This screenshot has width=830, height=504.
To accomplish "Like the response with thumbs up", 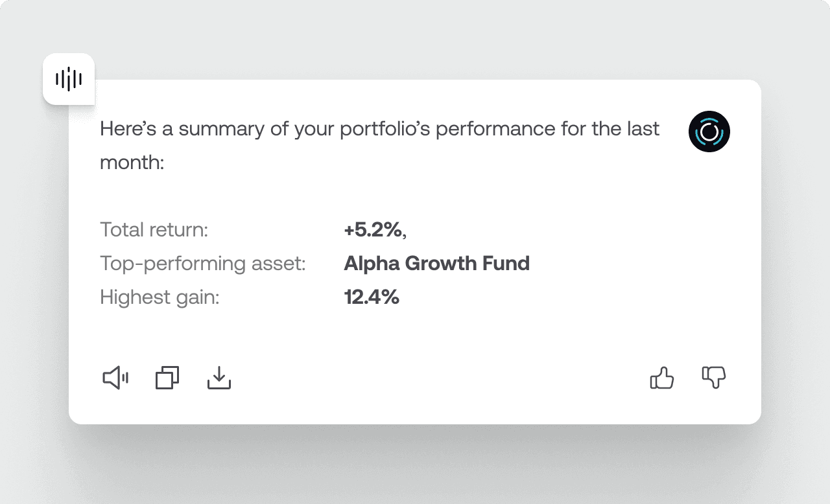I will pos(661,378).
